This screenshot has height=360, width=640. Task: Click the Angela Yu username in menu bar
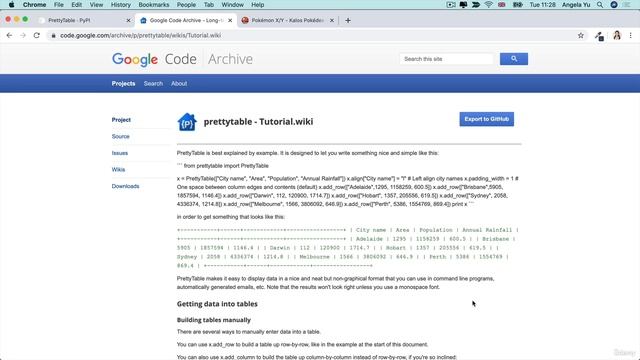576,5
